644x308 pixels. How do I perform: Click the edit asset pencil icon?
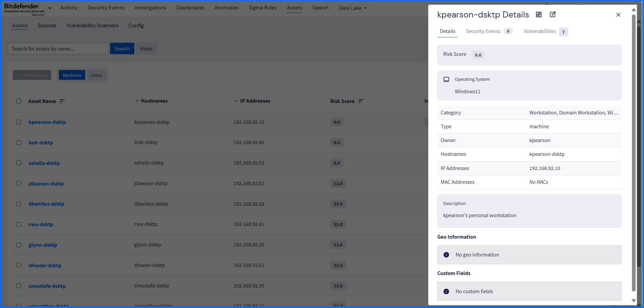pyautogui.click(x=552, y=14)
